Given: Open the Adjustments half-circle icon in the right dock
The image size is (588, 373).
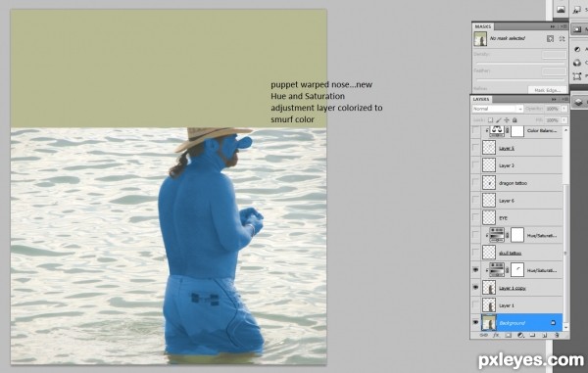Looking at the screenshot, I should pos(577,49).
